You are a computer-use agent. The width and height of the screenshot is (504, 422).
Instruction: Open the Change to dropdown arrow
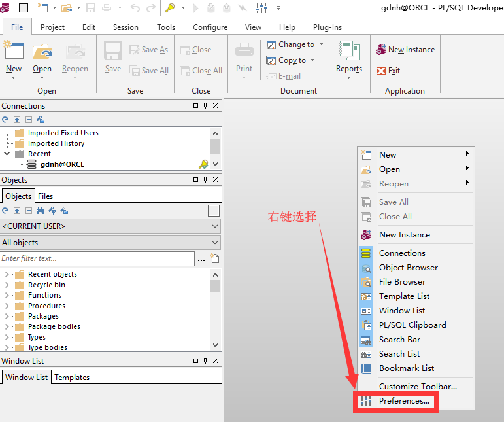click(321, 44)
